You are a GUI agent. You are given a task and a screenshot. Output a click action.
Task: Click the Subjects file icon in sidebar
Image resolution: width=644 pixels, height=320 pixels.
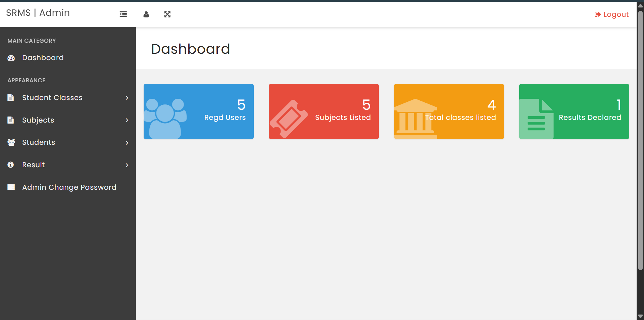click(x=11, y=120)
